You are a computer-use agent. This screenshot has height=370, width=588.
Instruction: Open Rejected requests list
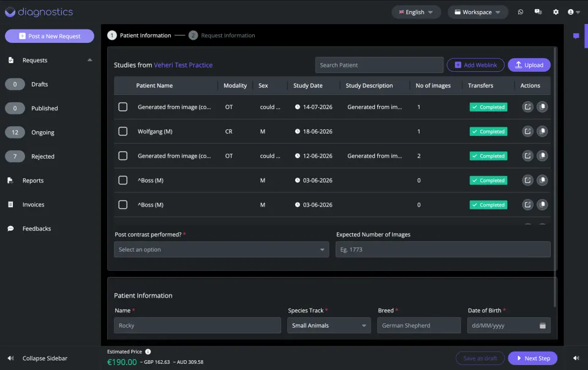click(x=43, y=156)
